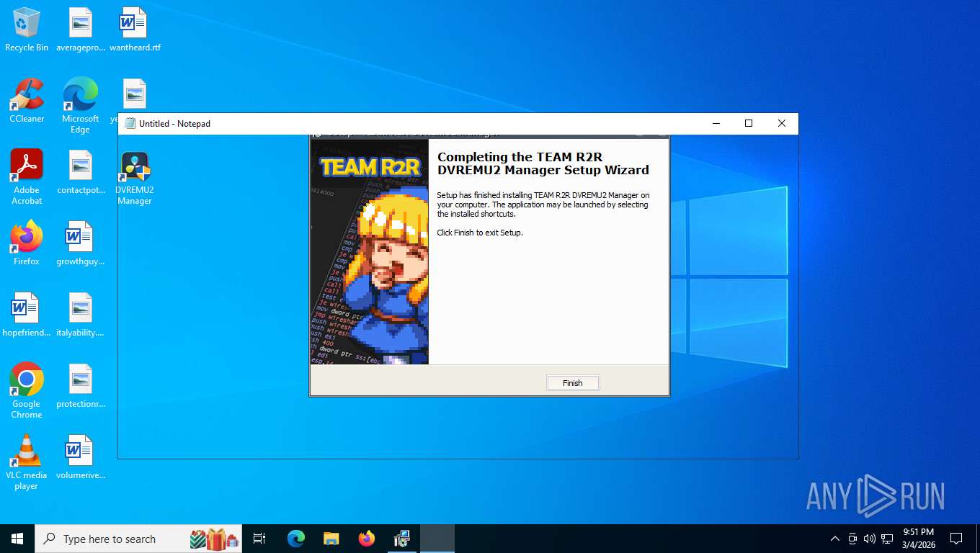Click the taskbar search box
980x553 pixels.
tap(138, 539)
